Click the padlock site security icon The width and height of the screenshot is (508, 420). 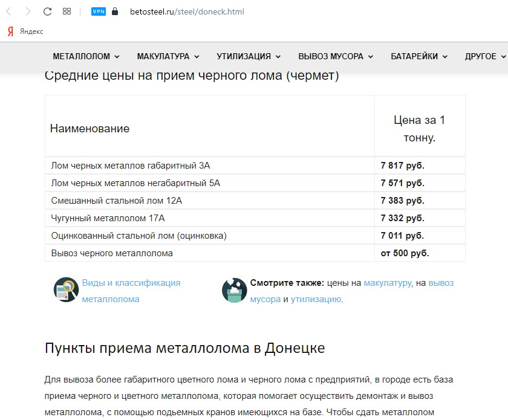coord(116,11)
